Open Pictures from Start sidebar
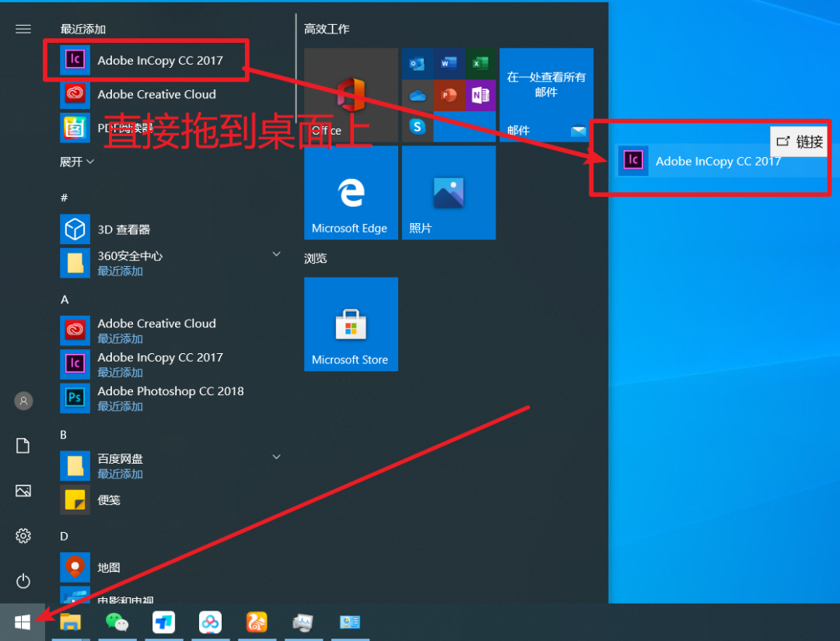 tap(23, 491)
